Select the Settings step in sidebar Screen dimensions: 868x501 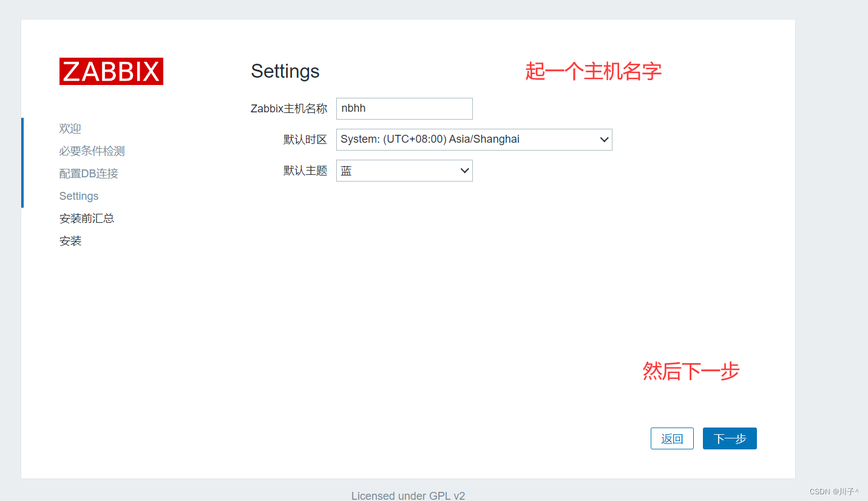[78, 196]
